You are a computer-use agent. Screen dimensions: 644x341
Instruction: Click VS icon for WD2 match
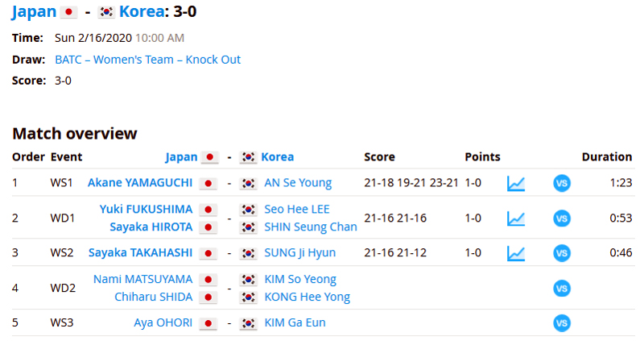click(x=561, y=289)
